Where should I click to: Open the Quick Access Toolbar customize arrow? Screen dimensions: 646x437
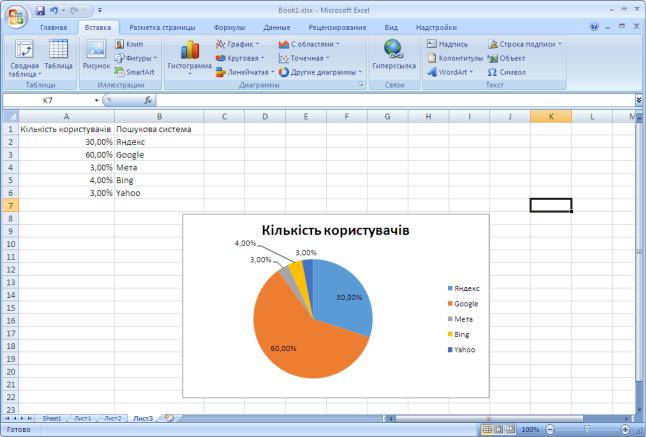(x=100, y=11)
